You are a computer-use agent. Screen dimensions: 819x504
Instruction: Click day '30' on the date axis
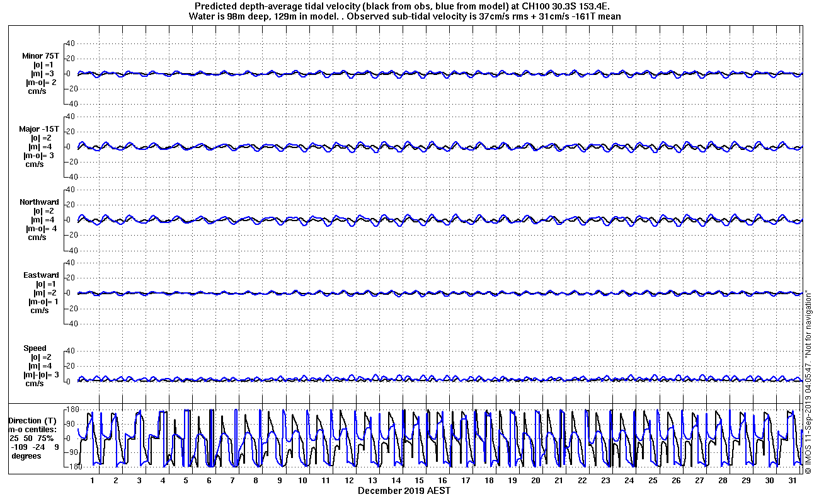coord(769,481)
